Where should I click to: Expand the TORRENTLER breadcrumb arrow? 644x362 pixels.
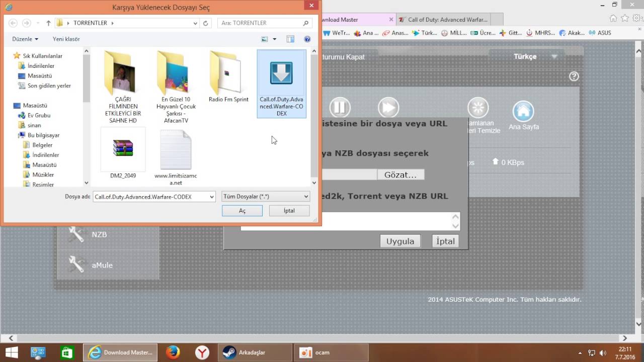(112, 23)
